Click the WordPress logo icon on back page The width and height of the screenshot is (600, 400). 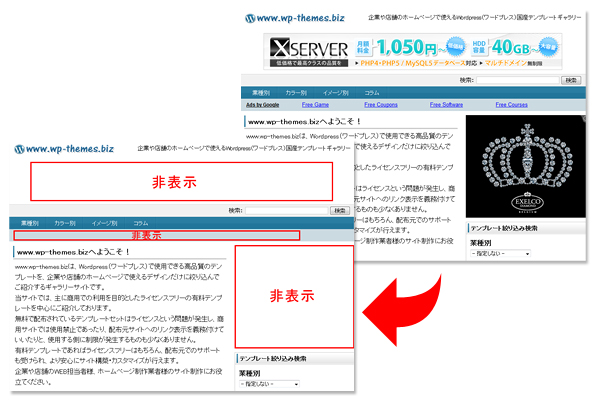point(250,18)
